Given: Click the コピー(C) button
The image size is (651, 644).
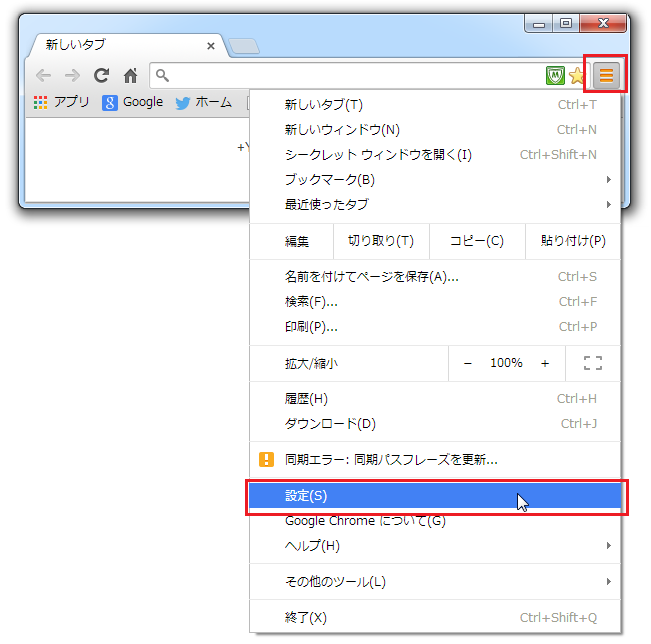Looking at the screenshot, I should [477, 241].
